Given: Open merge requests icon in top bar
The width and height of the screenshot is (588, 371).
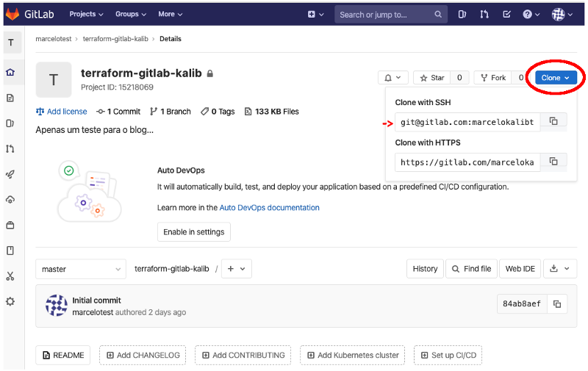Looking at the screenshot, I should click(484, 14).
